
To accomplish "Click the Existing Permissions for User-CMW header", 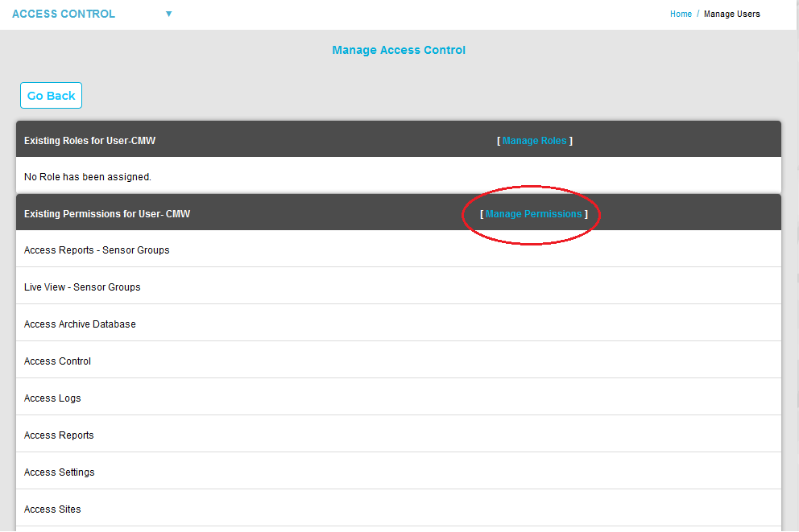I will click(x=107, y=214).
